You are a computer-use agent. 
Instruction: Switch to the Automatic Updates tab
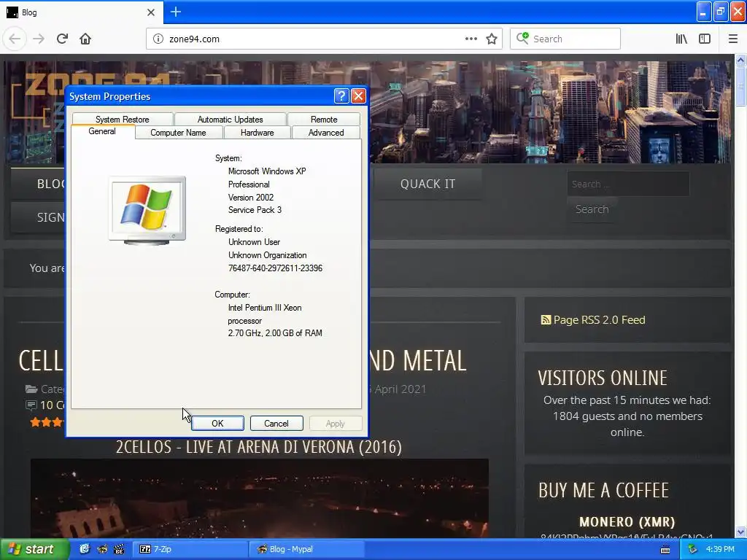click(x=230, y=119)
